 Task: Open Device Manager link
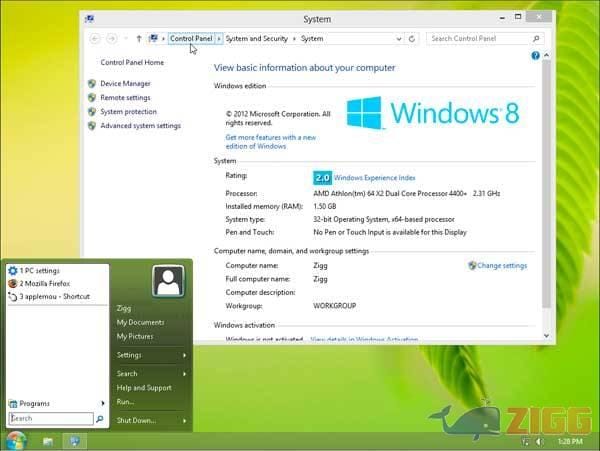coord(126,83)
